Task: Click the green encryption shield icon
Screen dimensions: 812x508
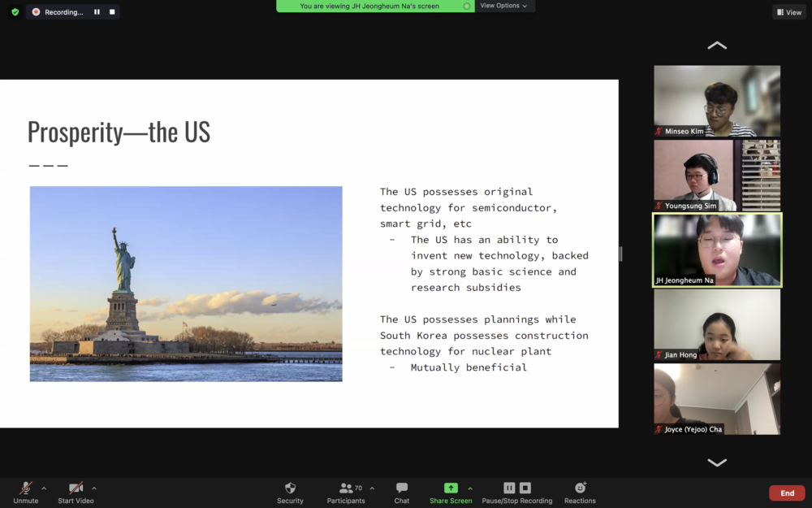Action: click(15, 12)
